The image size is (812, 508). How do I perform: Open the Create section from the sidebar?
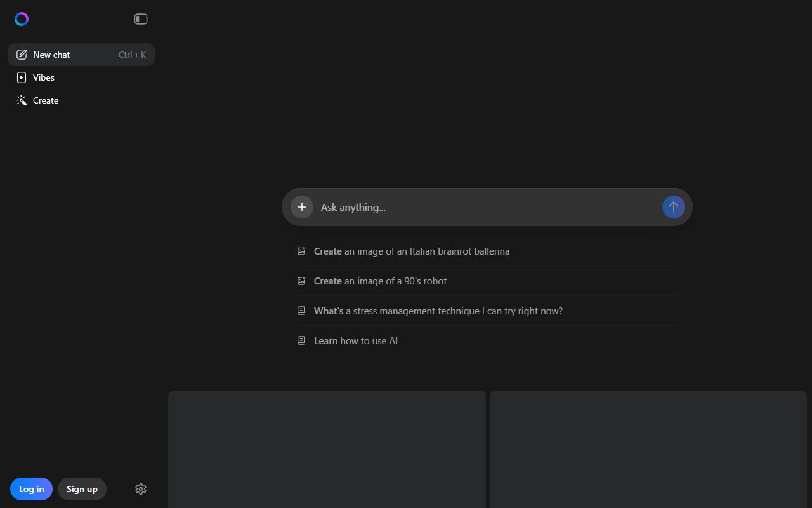(45, 100)
